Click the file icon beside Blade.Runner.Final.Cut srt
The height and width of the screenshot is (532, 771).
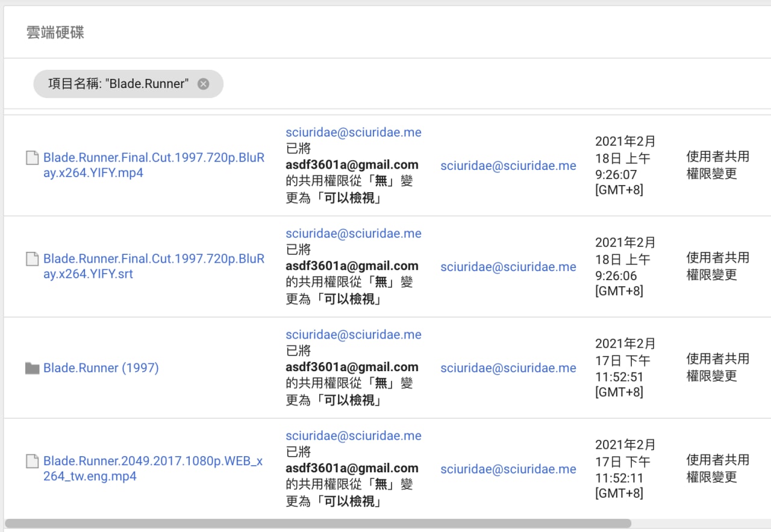point(32,259)
